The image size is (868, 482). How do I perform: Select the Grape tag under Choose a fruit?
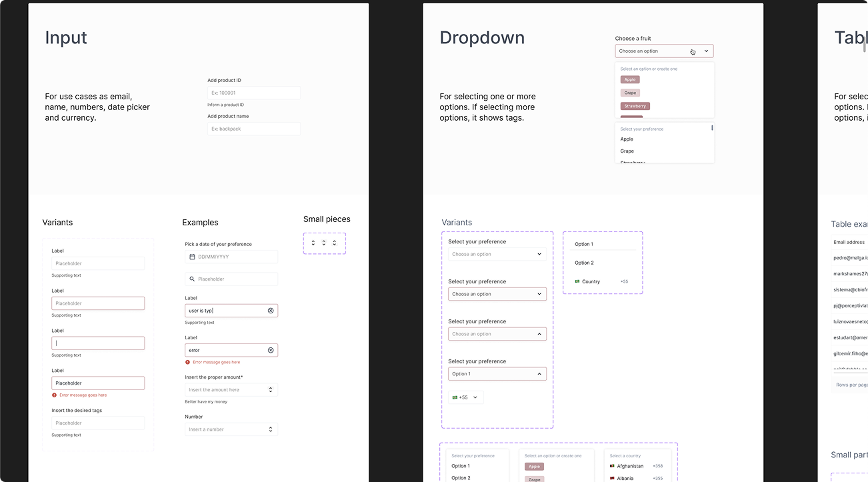pos(630,93)
